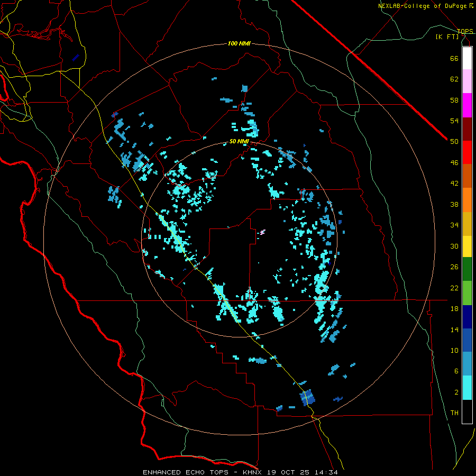Click the '14:34' timestamp
Image resolution: width=476 pixels, height=476 pixels.
[326, 472]
